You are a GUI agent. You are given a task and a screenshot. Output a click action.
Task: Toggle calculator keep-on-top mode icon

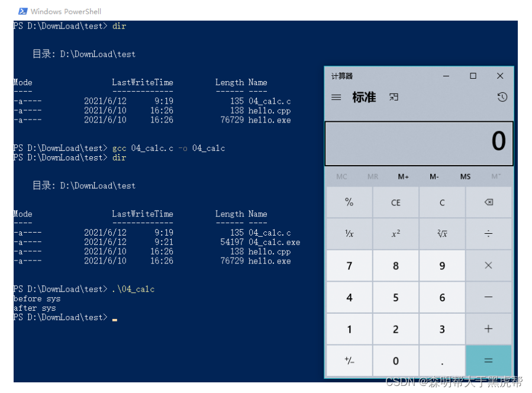pyautogui.click(x=394, y=98)
